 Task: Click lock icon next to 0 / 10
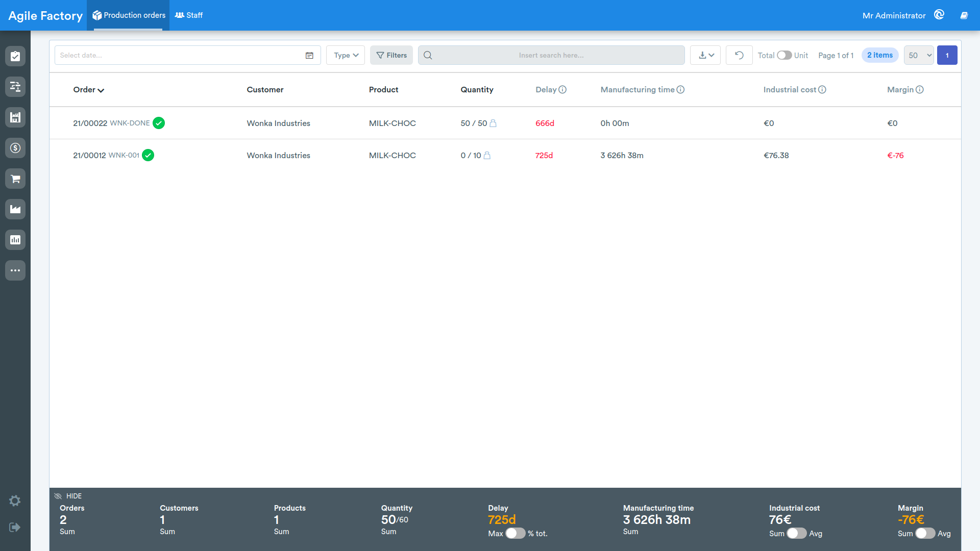pyautogui.click(x=487, y=155)
